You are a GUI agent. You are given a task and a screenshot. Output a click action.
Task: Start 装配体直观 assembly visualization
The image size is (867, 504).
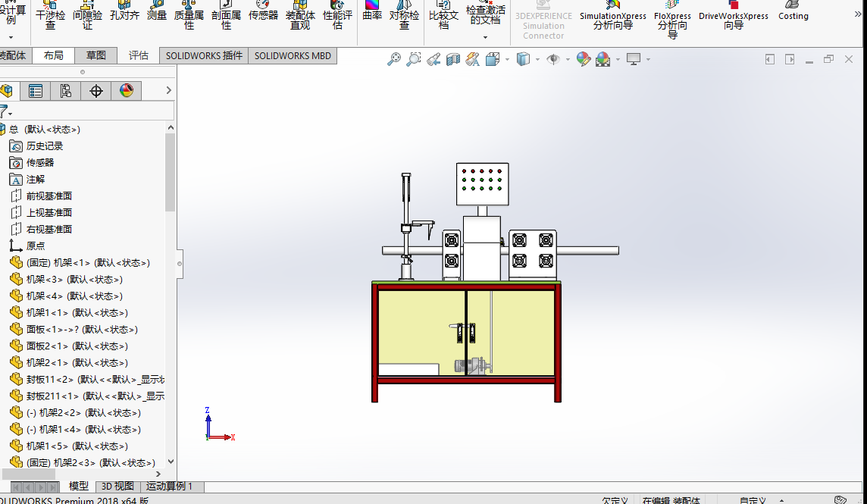tap(300, 14)
